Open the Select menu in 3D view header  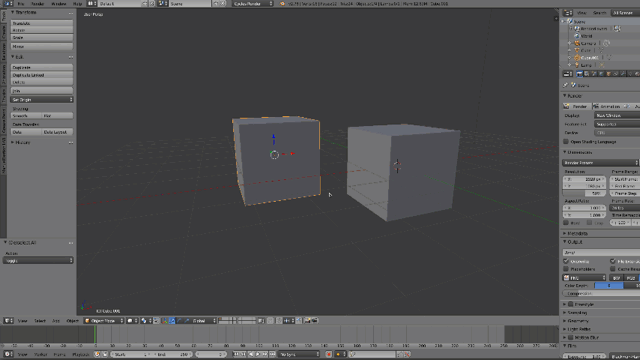click(40, 321)
